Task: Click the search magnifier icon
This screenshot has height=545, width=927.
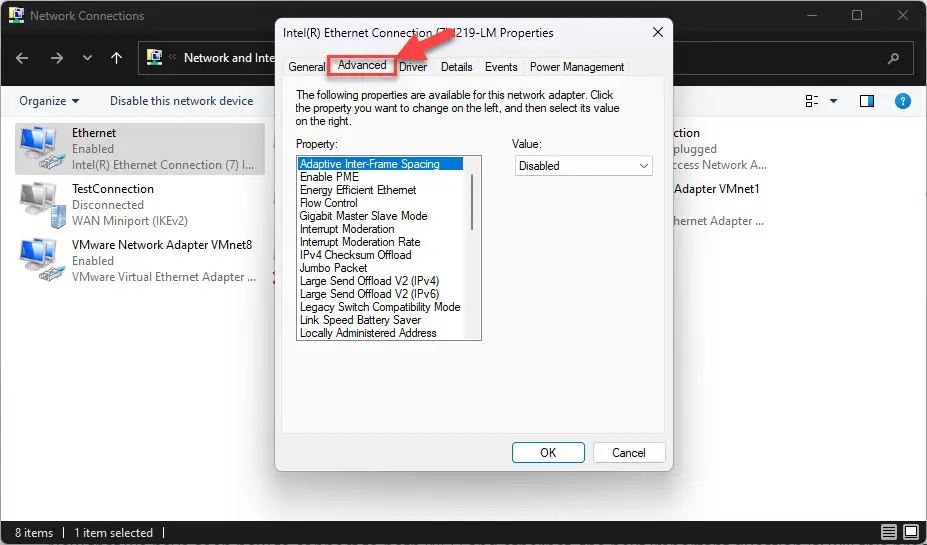Action: [893, 58]
